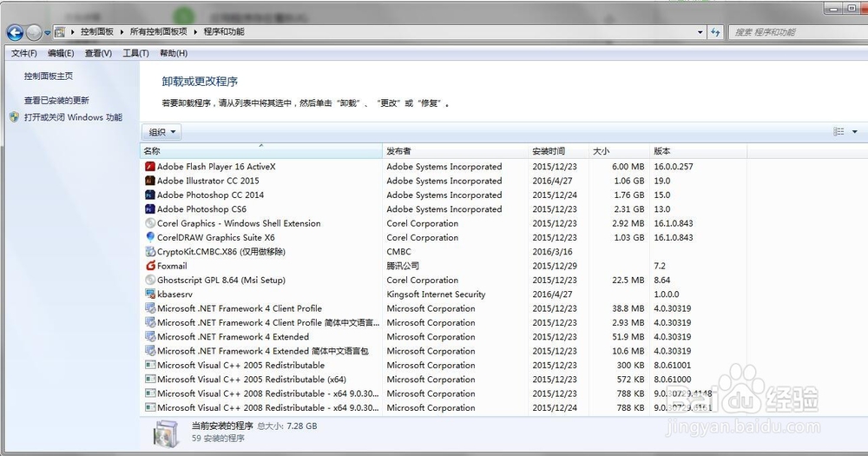Click the Adobe Illustrator CC 2015 icon
The width and height of the screenshot is (868, 456).
click(x=150, y=181)
